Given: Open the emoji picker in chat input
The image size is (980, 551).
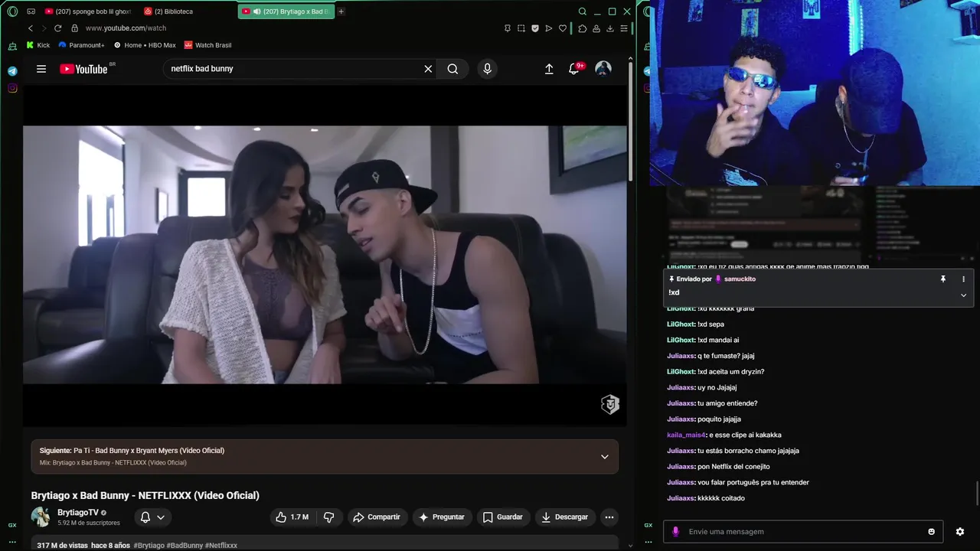Looking at the screenshot, I should pos(932,532).
